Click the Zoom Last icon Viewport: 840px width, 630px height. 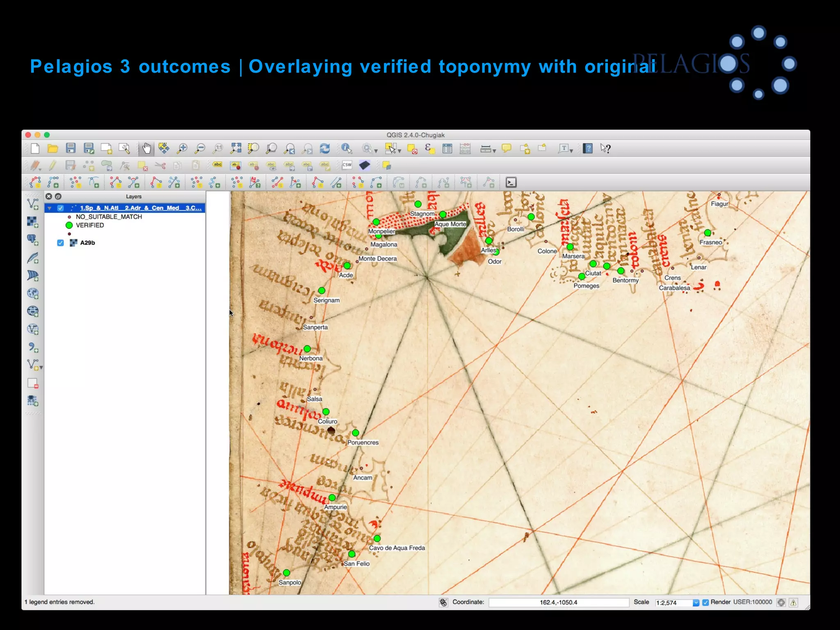[290, 148]
